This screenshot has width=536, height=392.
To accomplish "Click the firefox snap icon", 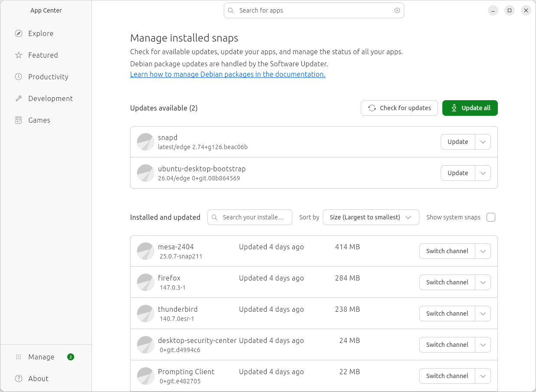I will tap(146, 282).
